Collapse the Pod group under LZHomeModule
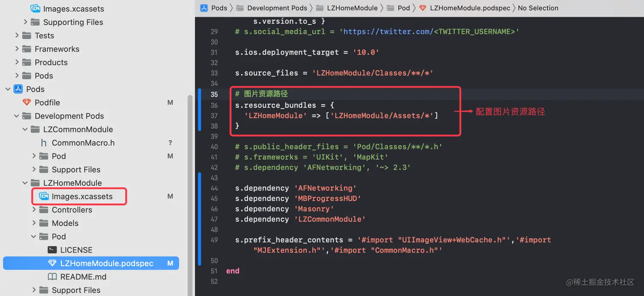This screenshot has width=644, height=296. 34,236
